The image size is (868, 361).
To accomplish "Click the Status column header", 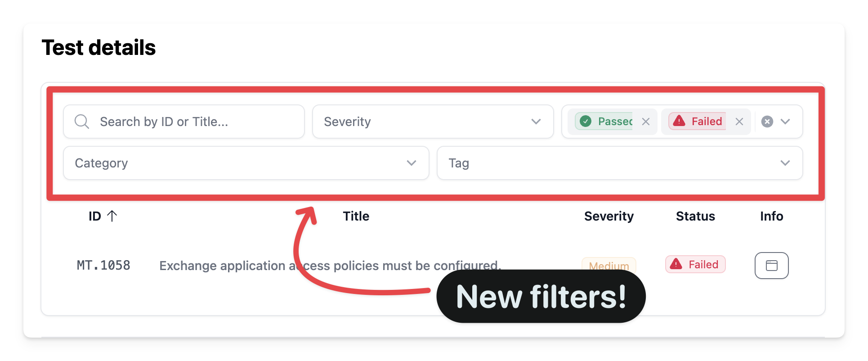I will click(x=695, y=216).
